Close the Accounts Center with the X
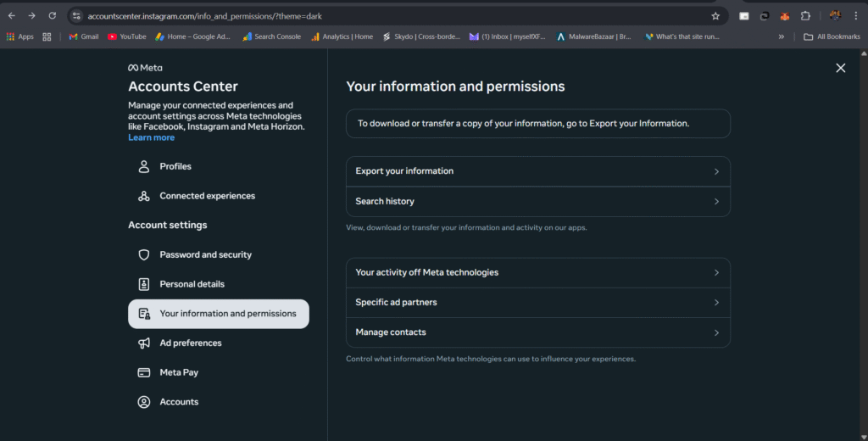This screenshot has width=868, height=441. click(840, 68)
